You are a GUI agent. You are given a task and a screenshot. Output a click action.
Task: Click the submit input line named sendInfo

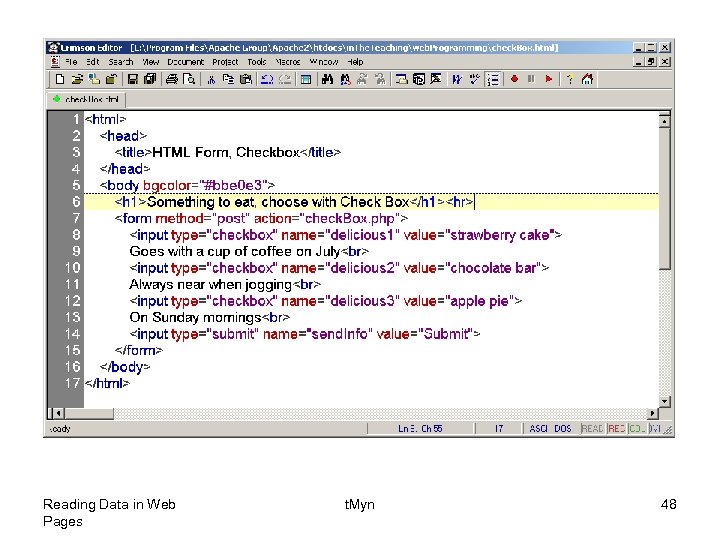pyautogui.click(x=304, y=334)
